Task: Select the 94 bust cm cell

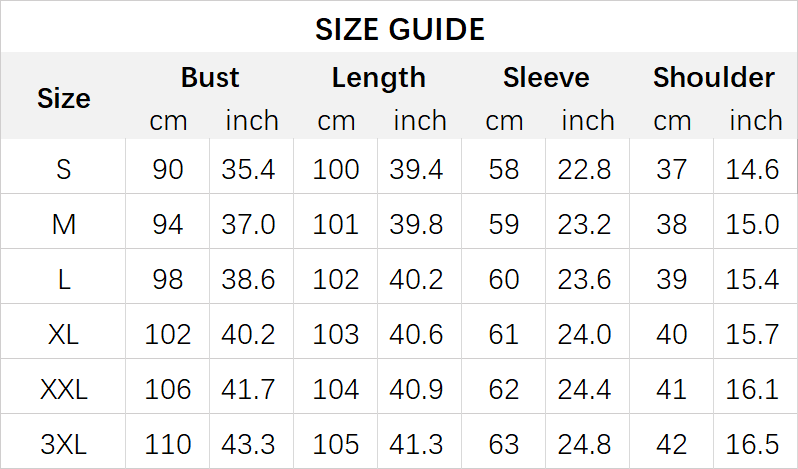Action: click(168, 225)
